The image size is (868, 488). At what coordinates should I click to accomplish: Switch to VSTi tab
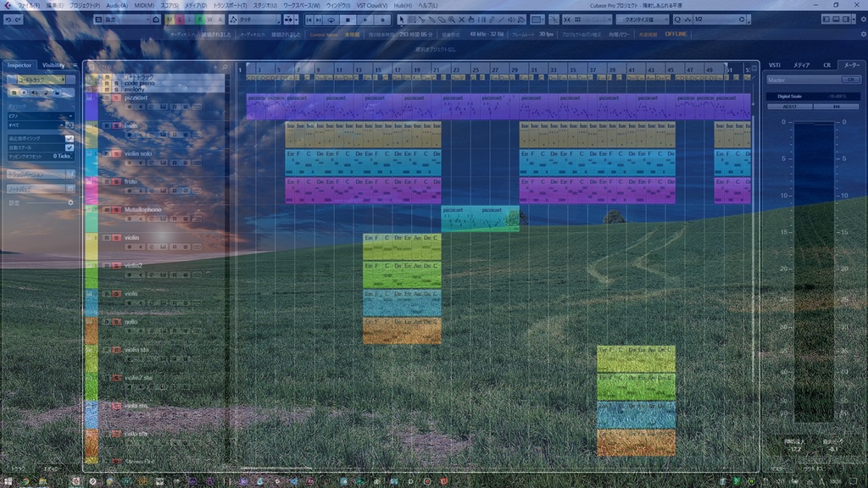[775, 65]
